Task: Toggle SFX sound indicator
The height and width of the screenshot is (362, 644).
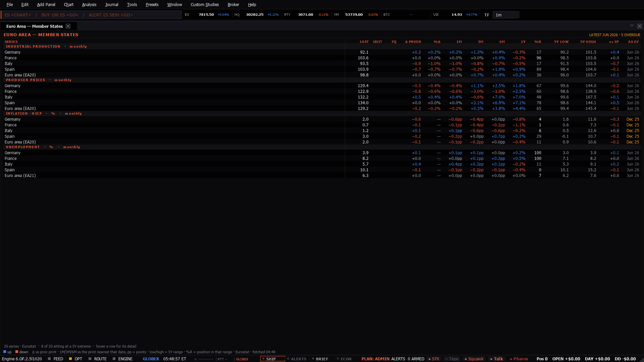Action: (434, 359)
